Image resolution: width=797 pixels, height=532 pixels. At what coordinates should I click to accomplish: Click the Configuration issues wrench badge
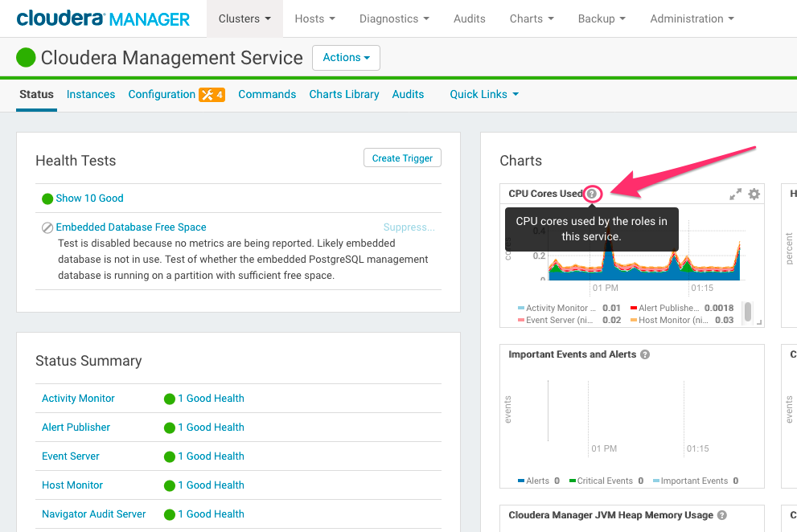pos(212,95)
